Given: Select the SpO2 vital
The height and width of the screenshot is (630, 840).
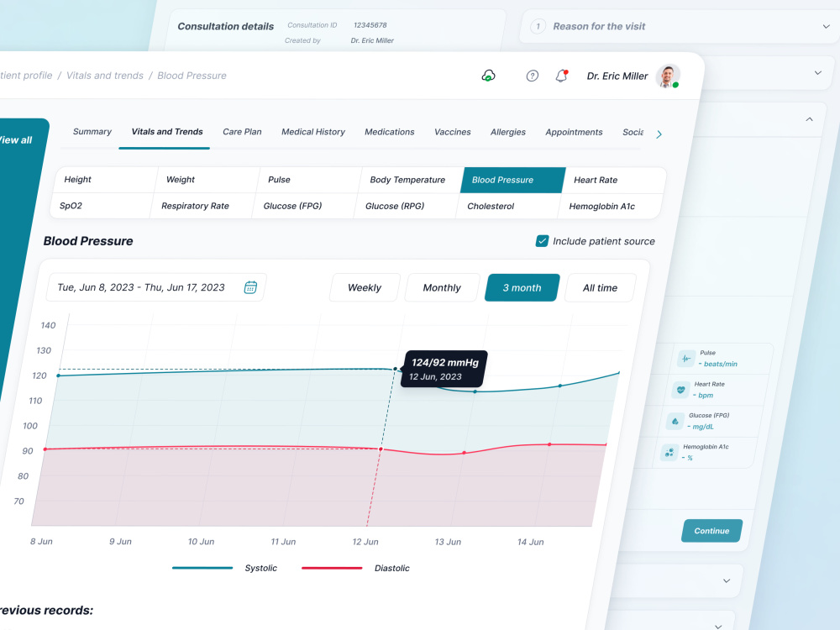Looking at the screenshot, I should (x=100, y=206).
